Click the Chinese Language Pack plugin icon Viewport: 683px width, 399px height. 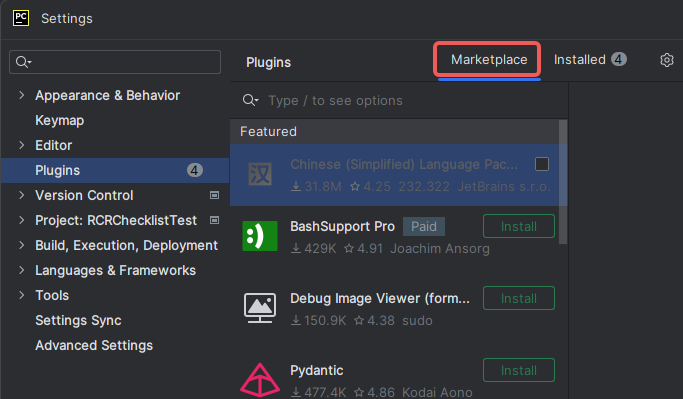tap(260, 174)
